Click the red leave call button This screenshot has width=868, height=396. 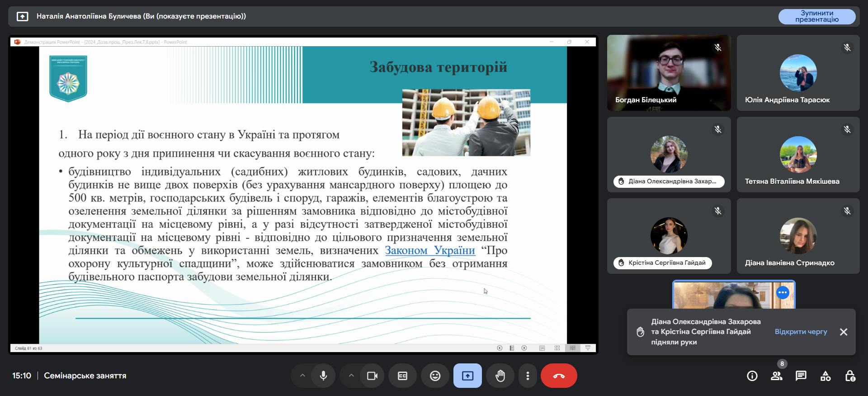[559, 376]
